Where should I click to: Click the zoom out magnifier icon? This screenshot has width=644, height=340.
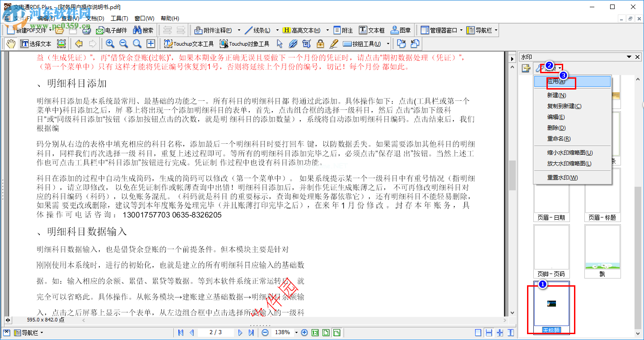tap(124, 44)
